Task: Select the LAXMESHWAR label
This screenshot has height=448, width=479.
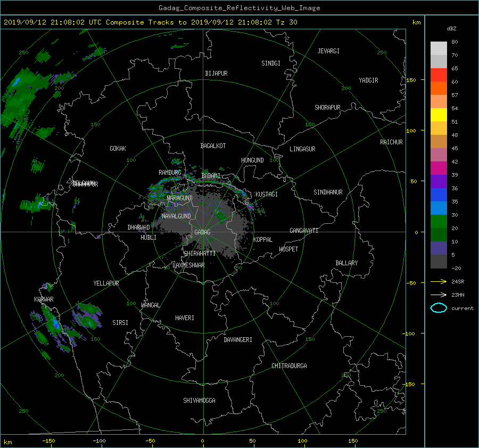Action: pos(188,265)
